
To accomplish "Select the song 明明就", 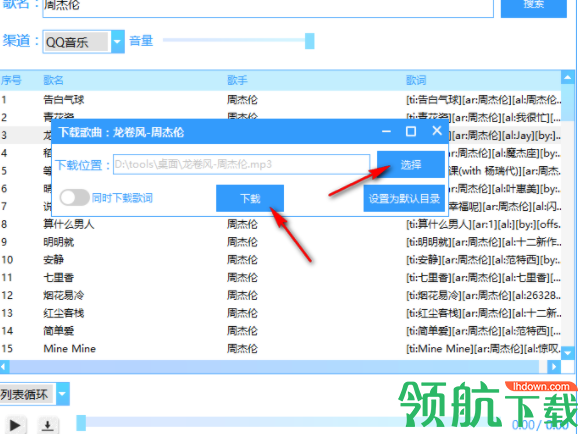I will (59, 242).
